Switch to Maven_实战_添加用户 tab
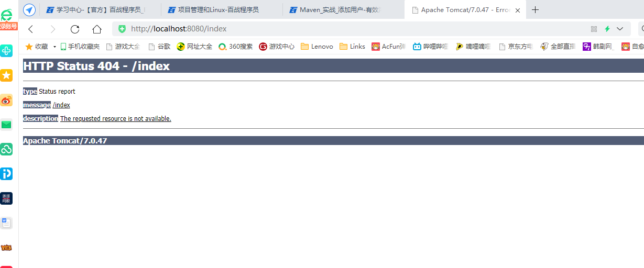 [x=344, y=10]
